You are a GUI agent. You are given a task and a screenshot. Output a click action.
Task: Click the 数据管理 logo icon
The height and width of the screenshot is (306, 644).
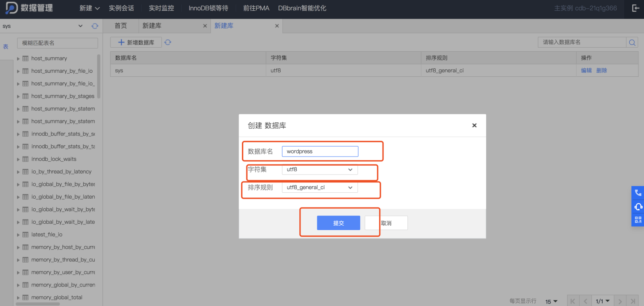click(x=12, y=8)
